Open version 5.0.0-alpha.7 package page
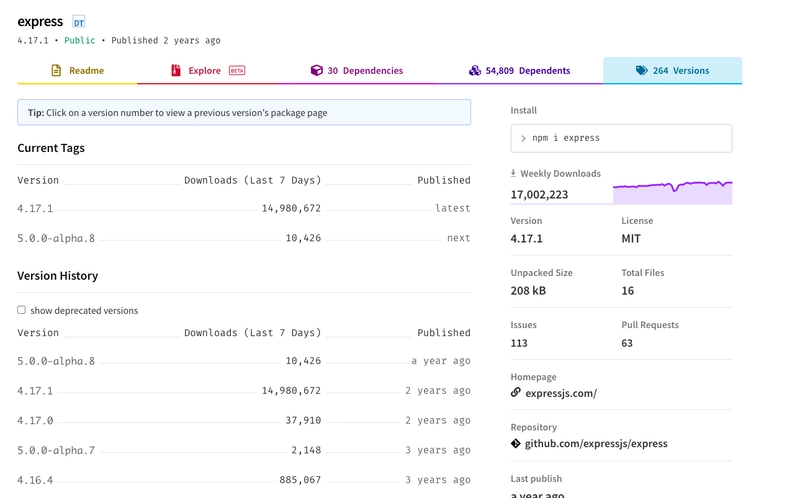Screen dimensions: 800x498 [56, 451]
